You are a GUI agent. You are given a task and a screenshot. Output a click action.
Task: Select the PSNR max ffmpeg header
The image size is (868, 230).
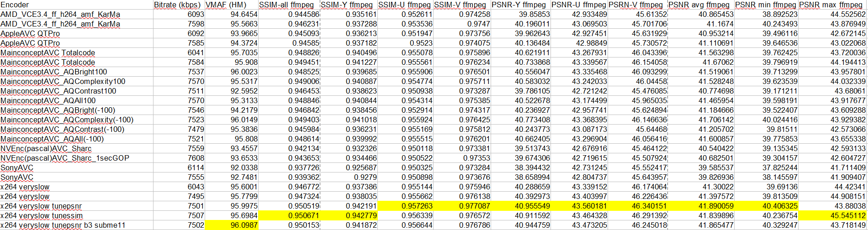832,5
